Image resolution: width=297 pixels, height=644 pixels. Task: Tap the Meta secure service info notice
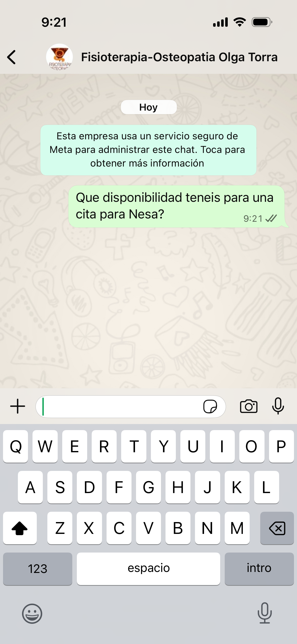pyautogui.click(x=148, y=150)
